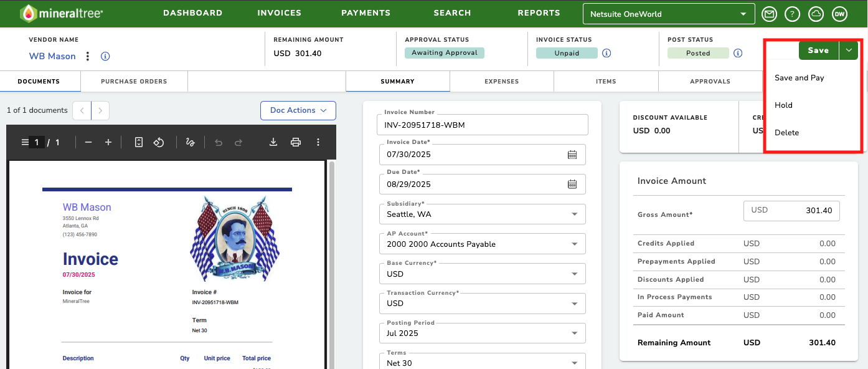Rotate the PDF document counterclockwise
The width and height of the screenshot is (868, 369).
159,142
